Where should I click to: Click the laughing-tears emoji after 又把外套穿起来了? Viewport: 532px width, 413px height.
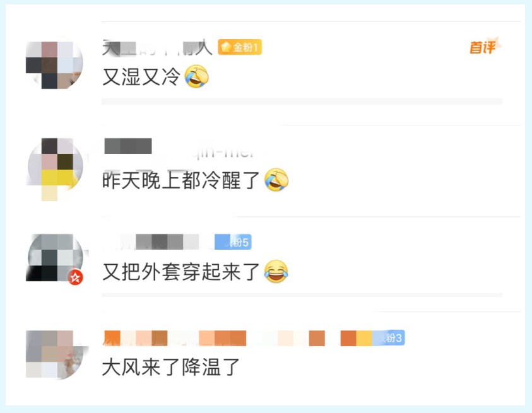(x=276, y=271)
